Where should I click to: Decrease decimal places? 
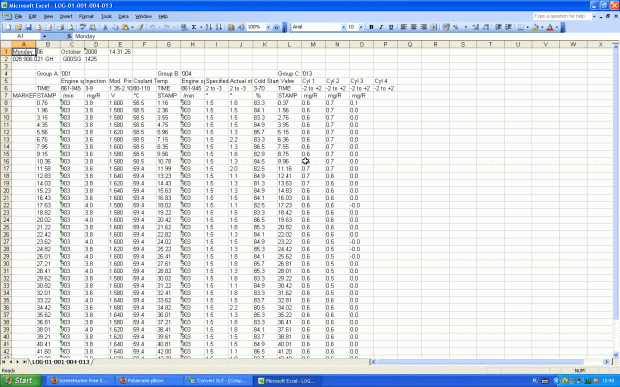pyautogui.click(x=486, y=27)
